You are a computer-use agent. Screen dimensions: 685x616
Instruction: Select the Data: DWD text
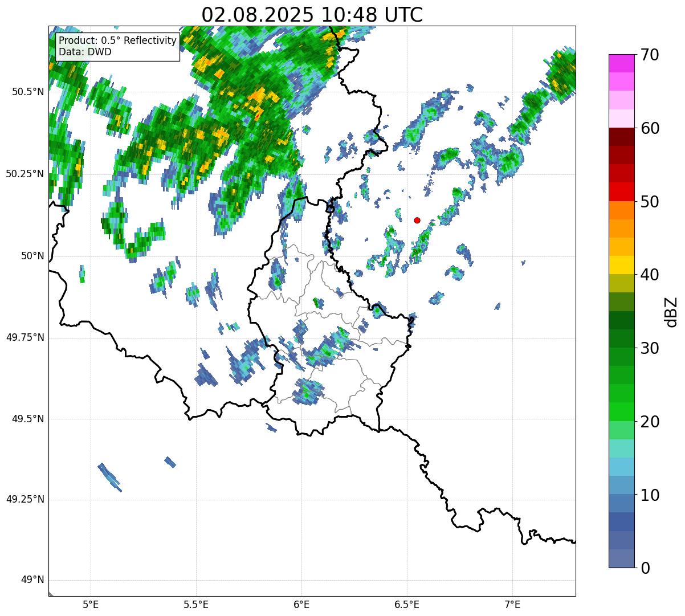pos(85,52)
